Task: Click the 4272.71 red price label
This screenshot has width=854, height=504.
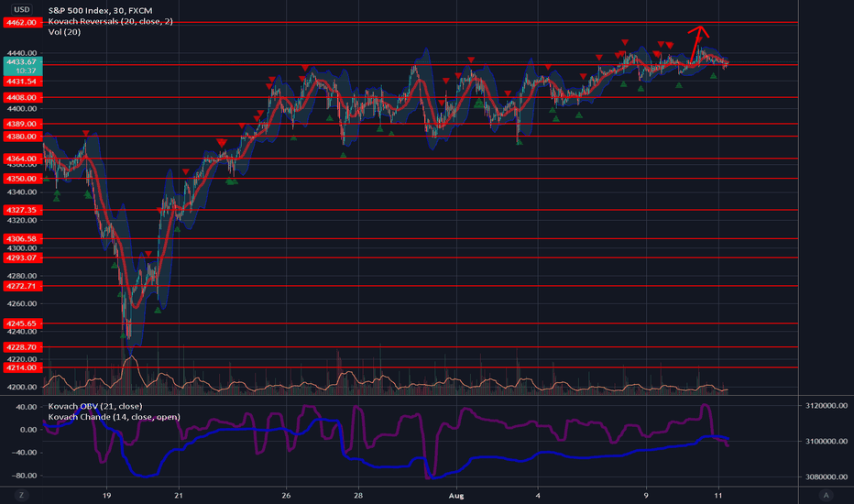Action: point(22,286)
